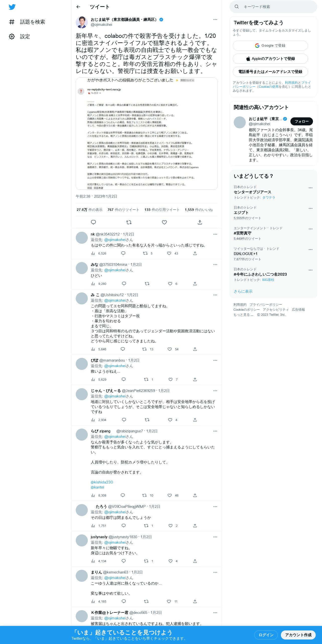Focus the キーワード検索 search field
Screen dimensions: 322x644
pyautogui.click(x=273, y=7)
